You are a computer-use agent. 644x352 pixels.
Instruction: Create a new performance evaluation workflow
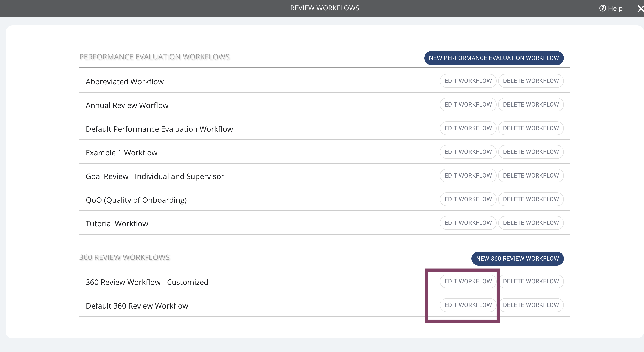pos(494,58)
